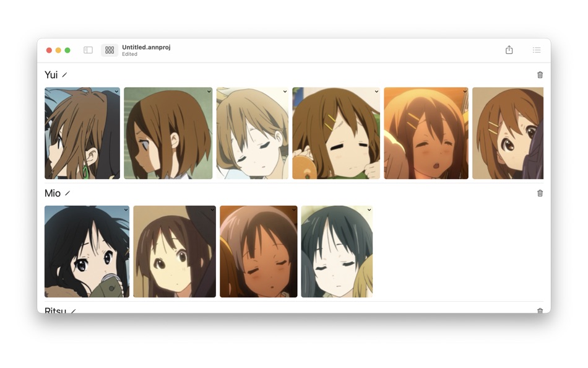Select orange-lit sleeping Mio thumbnail
Viewport: 588px width, 368px height.
(x=259, y=252)
